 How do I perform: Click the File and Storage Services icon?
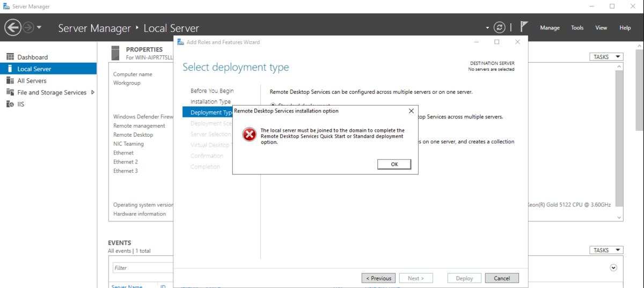tap(10, 92)
